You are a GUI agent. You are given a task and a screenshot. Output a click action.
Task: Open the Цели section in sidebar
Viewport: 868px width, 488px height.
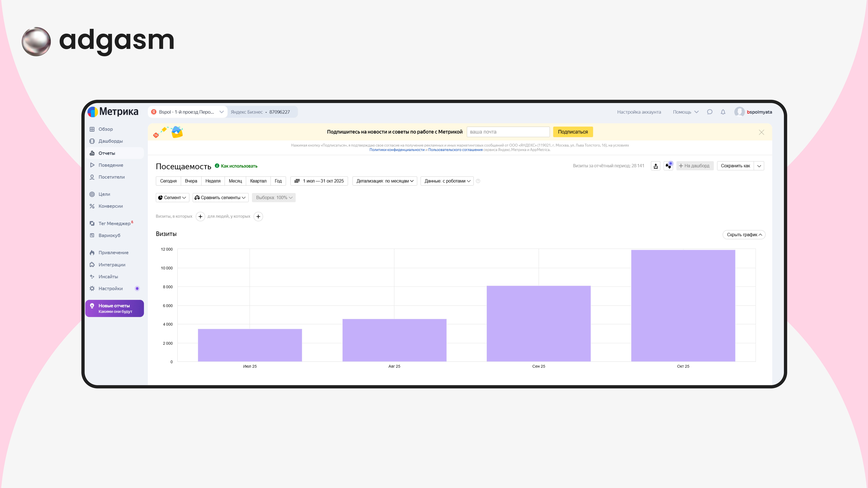(104, 194)
